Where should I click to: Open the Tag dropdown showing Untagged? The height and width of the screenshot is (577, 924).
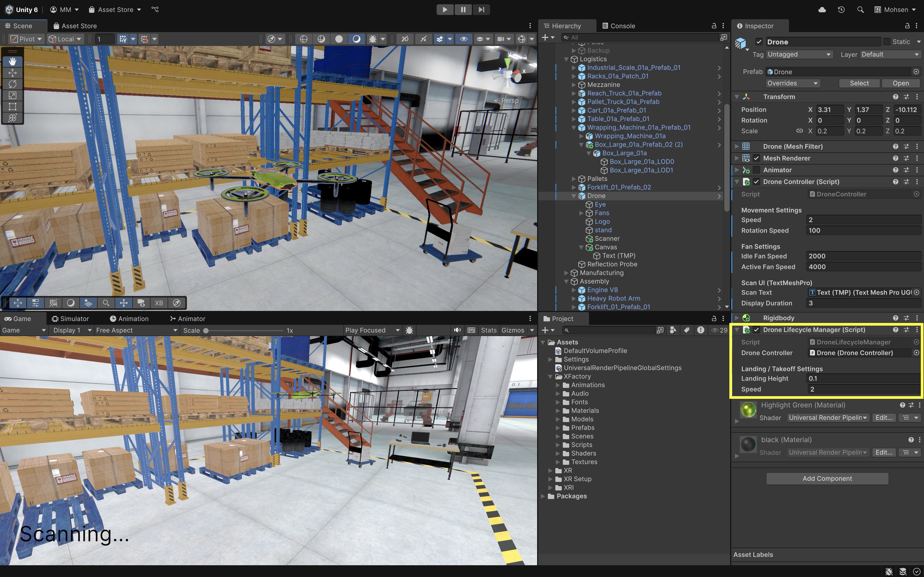pyautogui.click(x=798, y=54)
